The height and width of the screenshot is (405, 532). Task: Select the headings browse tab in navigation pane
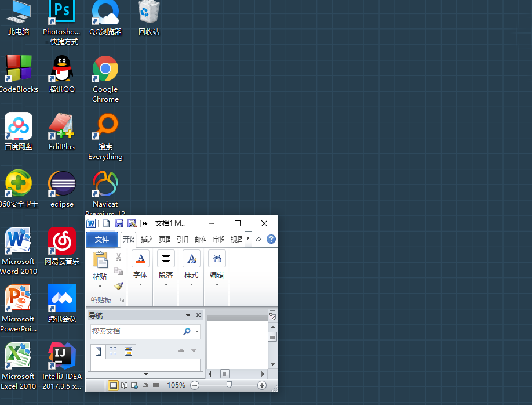pos(98,351)
